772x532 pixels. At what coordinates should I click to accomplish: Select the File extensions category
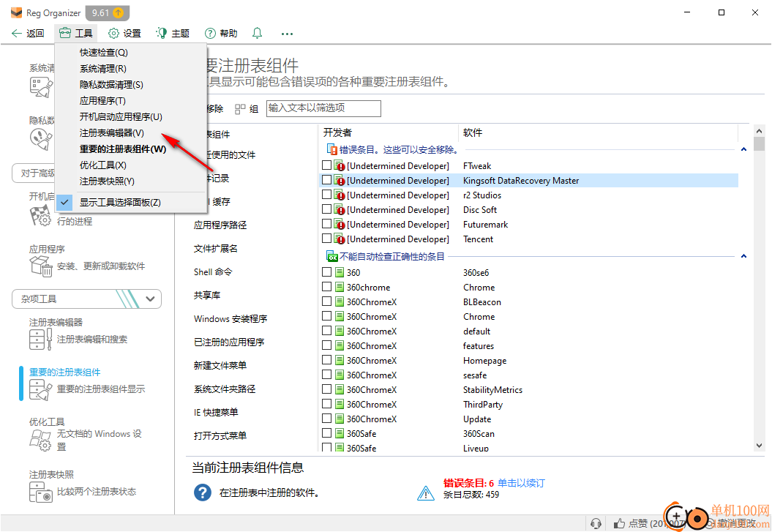click(216, 249)
